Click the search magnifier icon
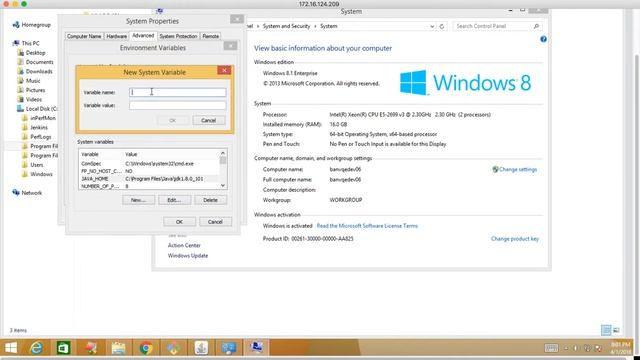640x360 pixels. pos(536,26)
